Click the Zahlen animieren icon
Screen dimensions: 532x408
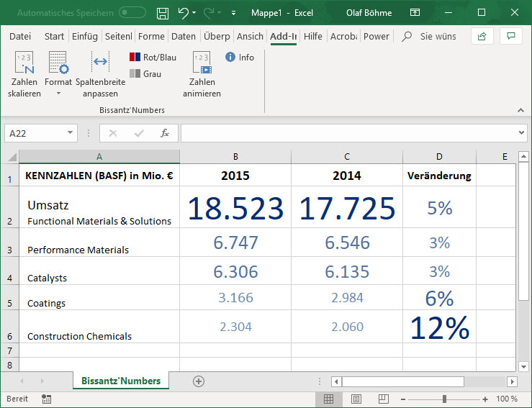[x=202, y=63]
